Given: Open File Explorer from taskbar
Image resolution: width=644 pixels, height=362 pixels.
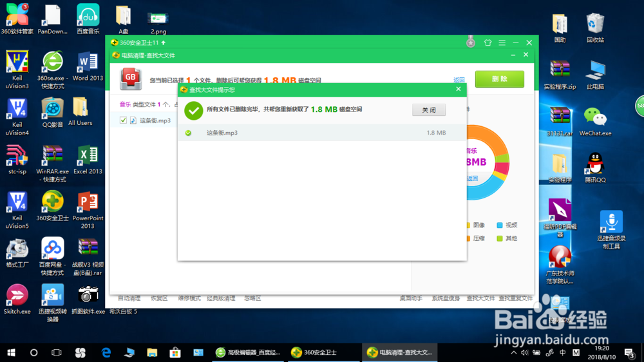Looking at the screenshot, I should pyautogui.click(x=152, y=352).
